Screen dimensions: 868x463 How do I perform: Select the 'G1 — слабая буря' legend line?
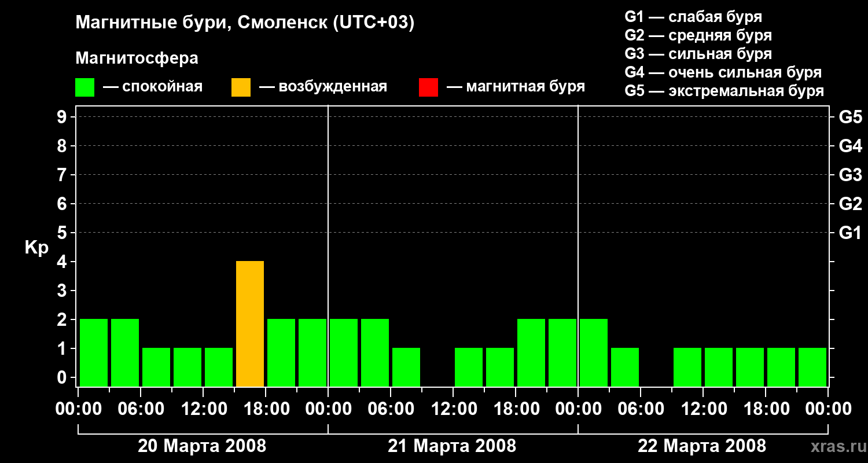[x=693, y=17]
